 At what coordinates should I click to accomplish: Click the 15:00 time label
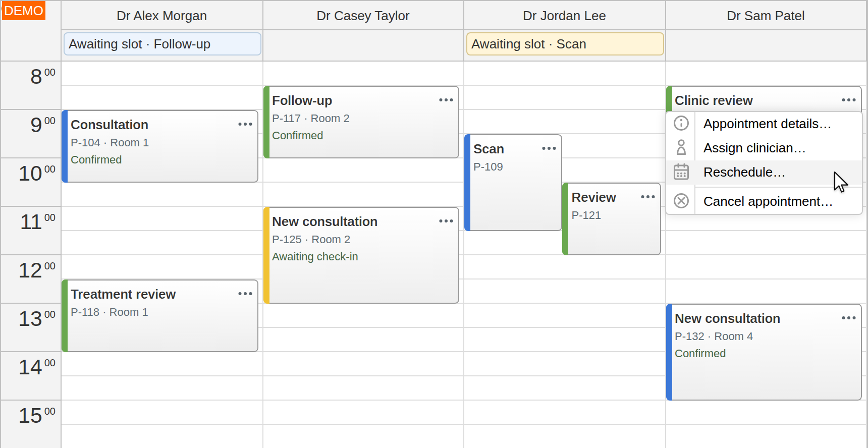pos(37,415)
